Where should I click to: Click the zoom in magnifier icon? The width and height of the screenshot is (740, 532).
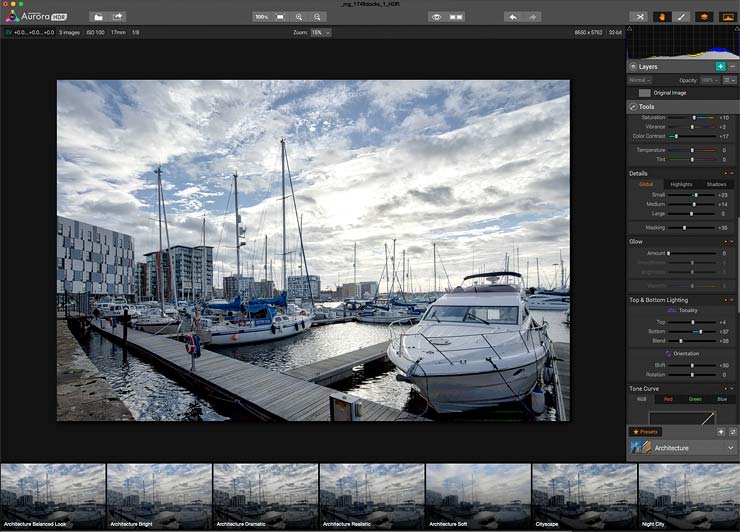[299, 17]
